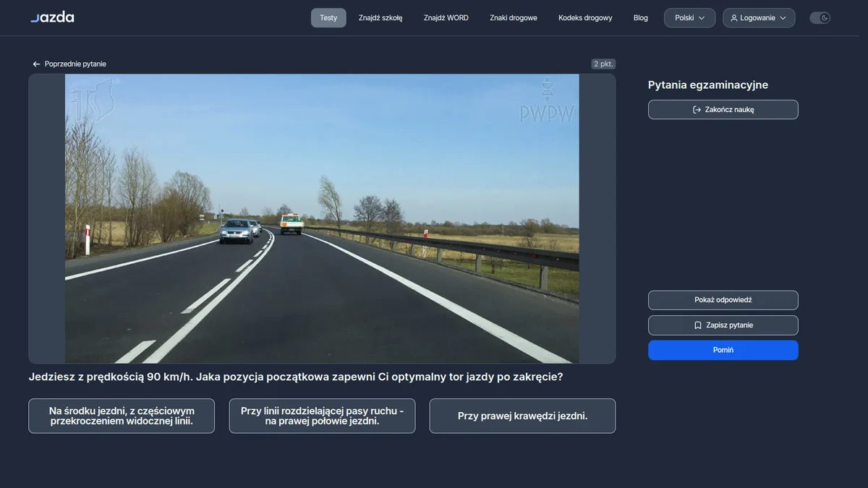Open Znajdź WORD page
This screenshot has width=868, height=488.
[446, 18]
